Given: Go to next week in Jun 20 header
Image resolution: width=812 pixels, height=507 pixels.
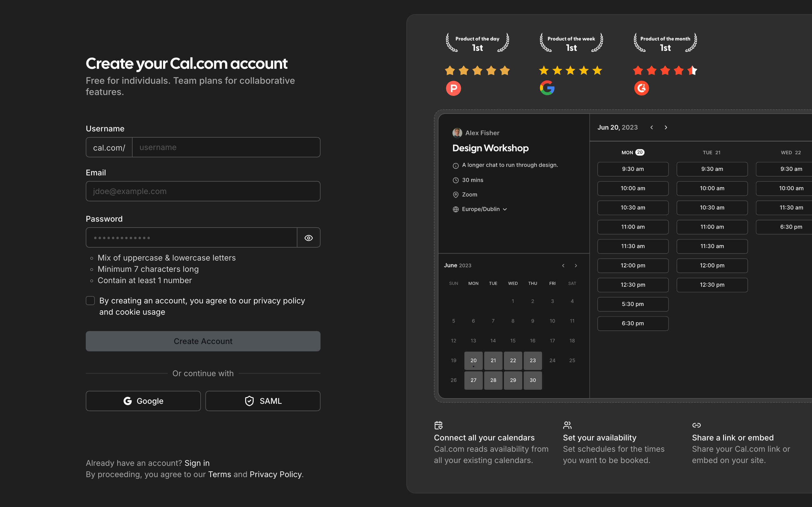Looking at the screenshot, I should pyautogui.click(x=666, y=127).
